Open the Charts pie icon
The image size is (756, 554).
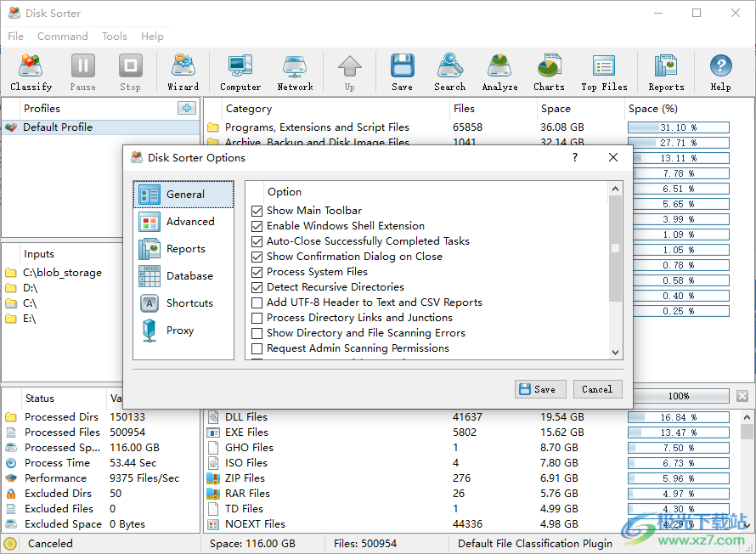[x=549, y=72]
